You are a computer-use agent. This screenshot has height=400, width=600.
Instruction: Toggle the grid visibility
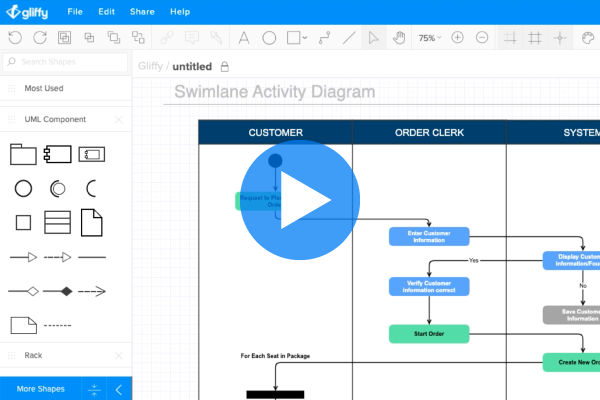[x=510, y=38]
